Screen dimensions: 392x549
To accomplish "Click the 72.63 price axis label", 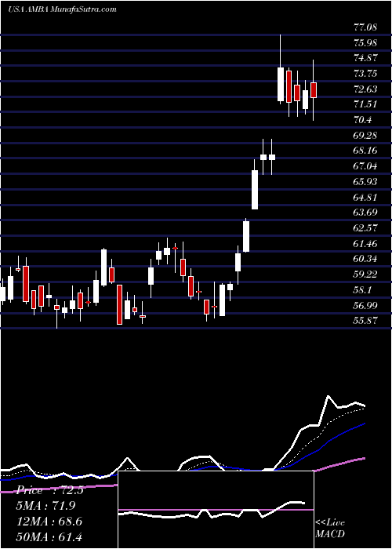I will click(x=366, y=89).
